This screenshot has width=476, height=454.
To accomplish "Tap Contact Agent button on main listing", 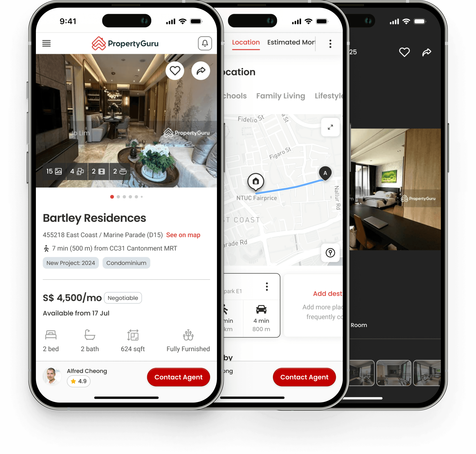I will click(x=179, y=376).
